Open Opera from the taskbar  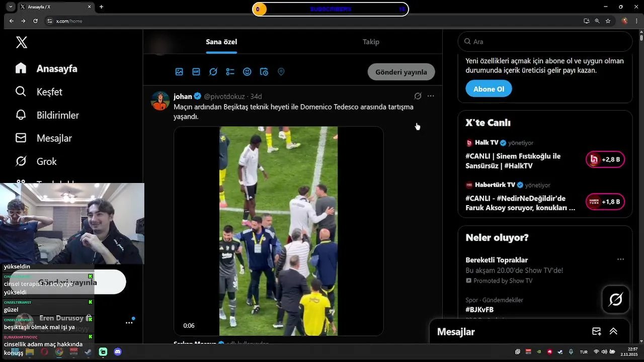pos(44,352)
